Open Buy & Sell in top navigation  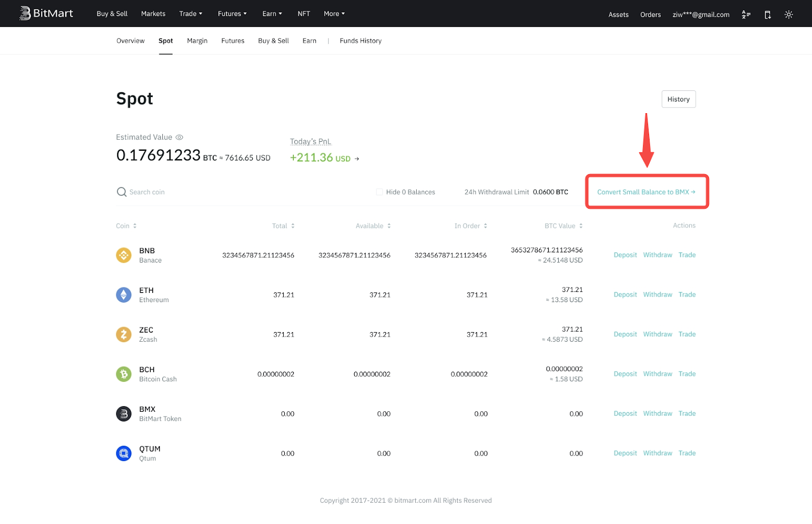coord(112,14)
